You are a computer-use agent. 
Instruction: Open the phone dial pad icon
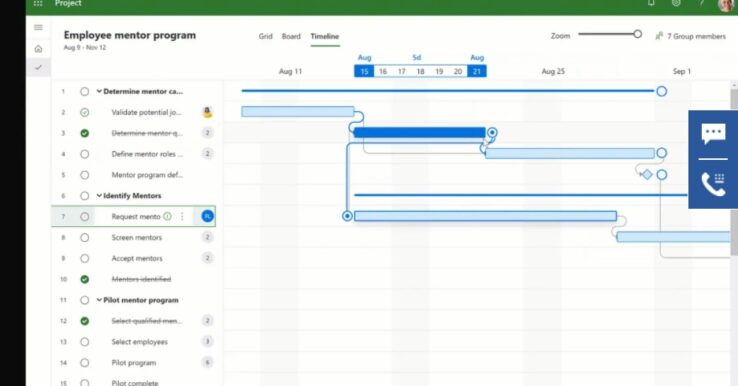[x=713, y=184]
